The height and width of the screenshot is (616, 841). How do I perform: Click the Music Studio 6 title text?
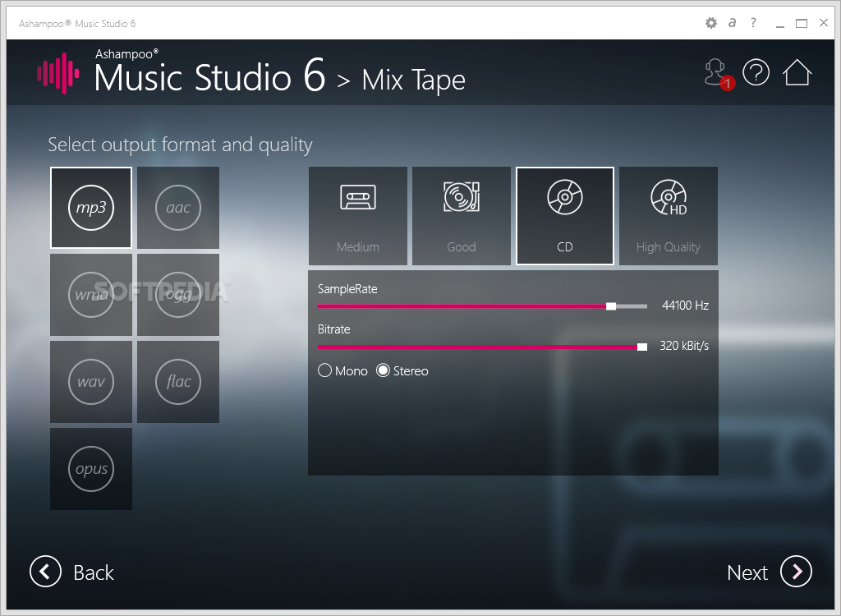(x=209, y=76)
